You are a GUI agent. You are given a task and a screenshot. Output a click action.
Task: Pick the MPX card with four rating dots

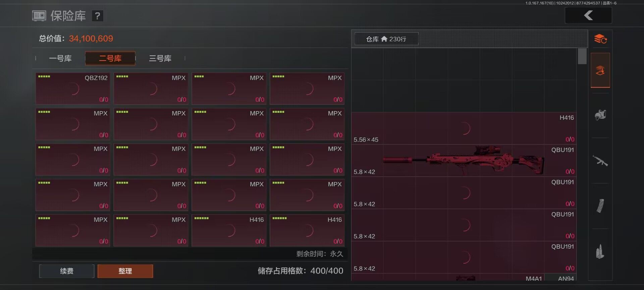pyautogui.click(x=229, y=89)
